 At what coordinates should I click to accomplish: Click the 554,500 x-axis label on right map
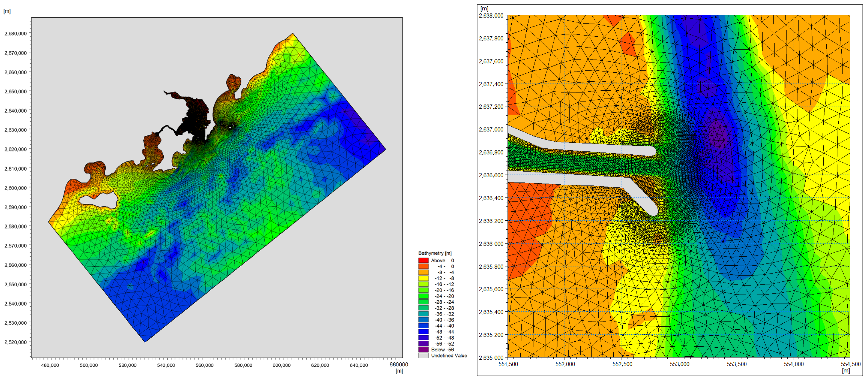click(851, 364)
